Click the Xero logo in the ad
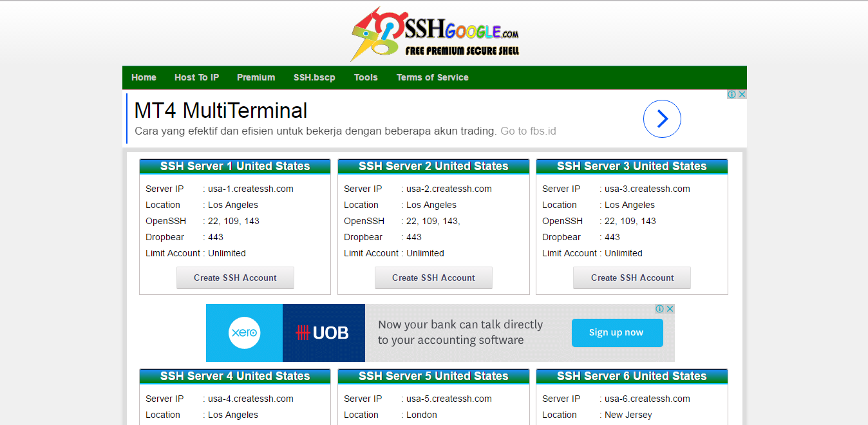The image size is (868, 425). [x=244, y=333]
